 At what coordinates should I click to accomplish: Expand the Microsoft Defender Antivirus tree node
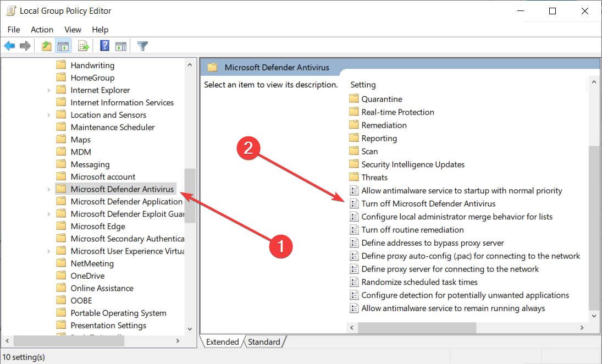pos(48,189)
